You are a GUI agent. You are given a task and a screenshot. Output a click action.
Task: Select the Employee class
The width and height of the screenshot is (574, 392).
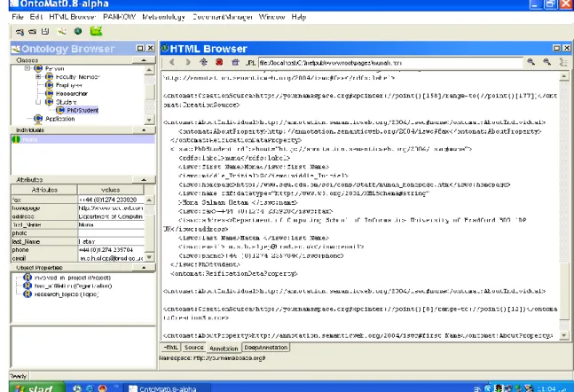click(69, 85)
